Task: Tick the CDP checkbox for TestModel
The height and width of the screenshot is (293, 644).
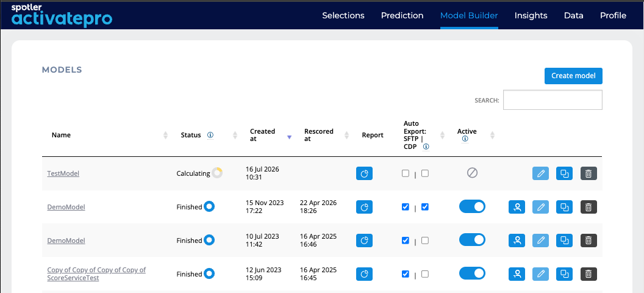Action: [425, 173]
